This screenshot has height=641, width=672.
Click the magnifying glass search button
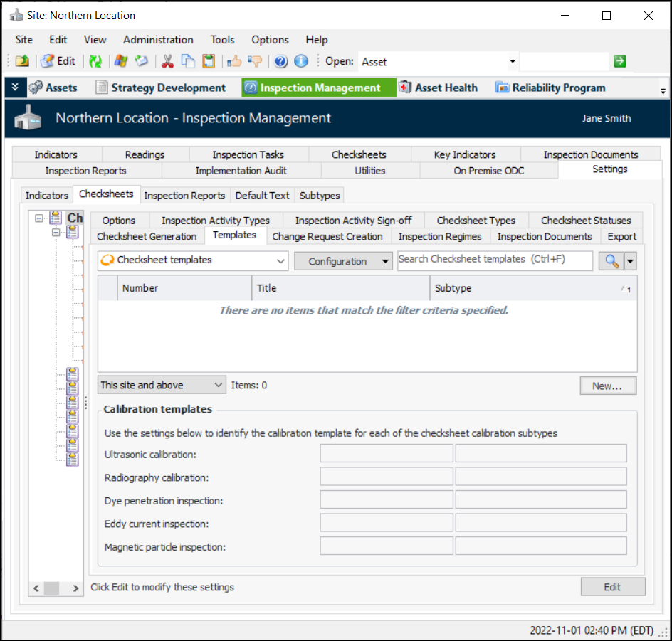(x=611, y=261)
